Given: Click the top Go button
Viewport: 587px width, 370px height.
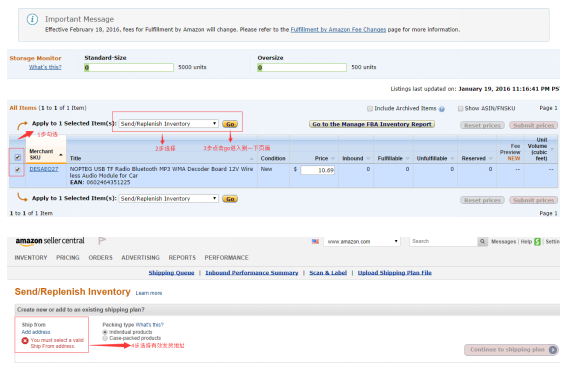Looking at the screenshot, I should tap(230, 124).
